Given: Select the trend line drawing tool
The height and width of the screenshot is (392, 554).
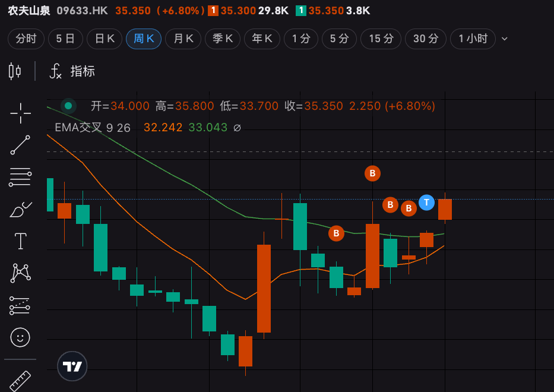Looking at the screenshot, I should click(20, 145).
